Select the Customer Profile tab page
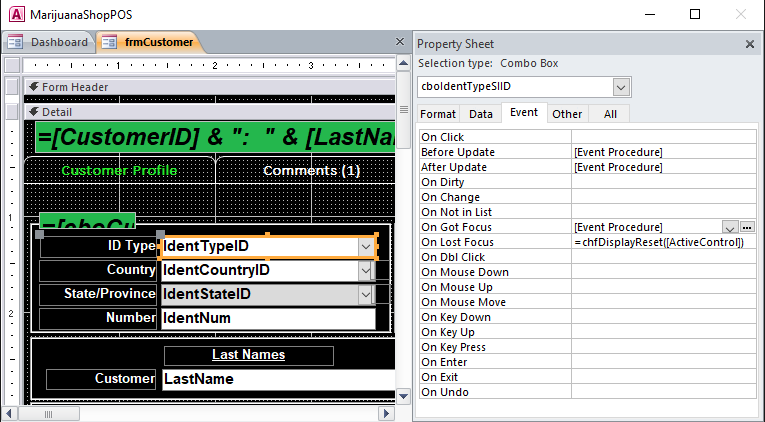 [119, 171]
